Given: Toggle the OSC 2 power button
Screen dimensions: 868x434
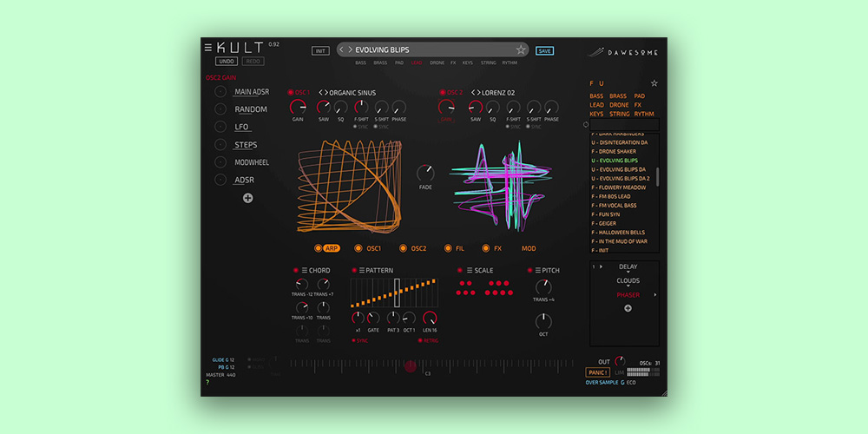Looking at the screenshot, I should click(x=443, y=92).
